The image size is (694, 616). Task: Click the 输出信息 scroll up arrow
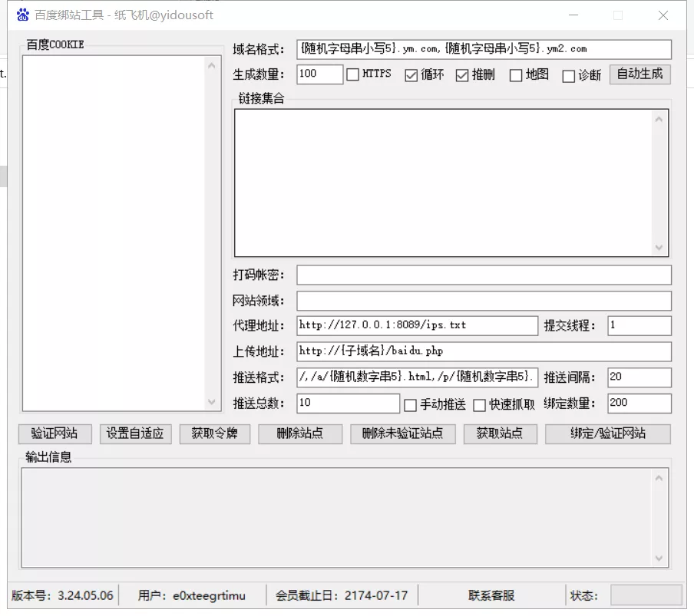[659, 478]
